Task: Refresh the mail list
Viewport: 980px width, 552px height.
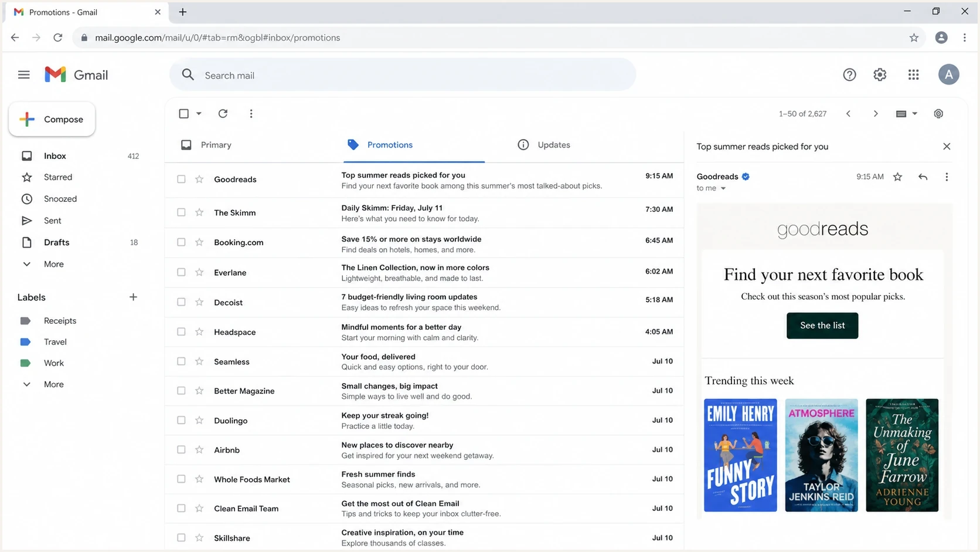Action: pyautogui.click(x=223, y=113)
